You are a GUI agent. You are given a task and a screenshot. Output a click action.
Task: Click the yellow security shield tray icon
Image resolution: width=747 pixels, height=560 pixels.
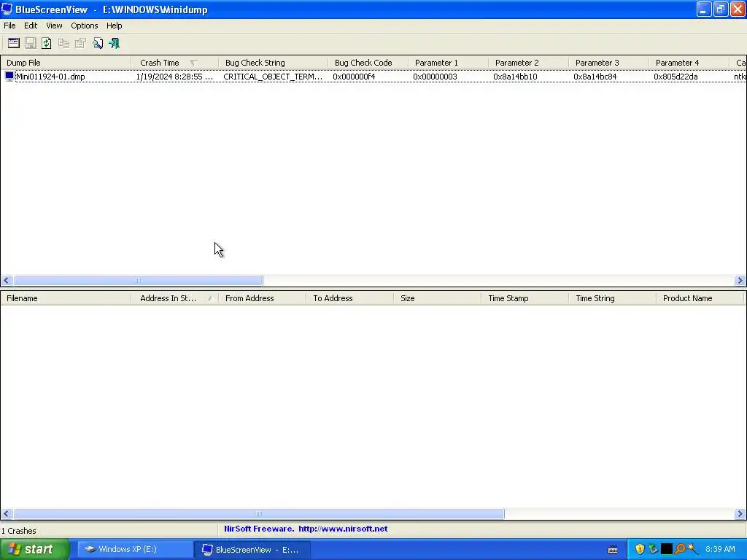tap(639, 549)
